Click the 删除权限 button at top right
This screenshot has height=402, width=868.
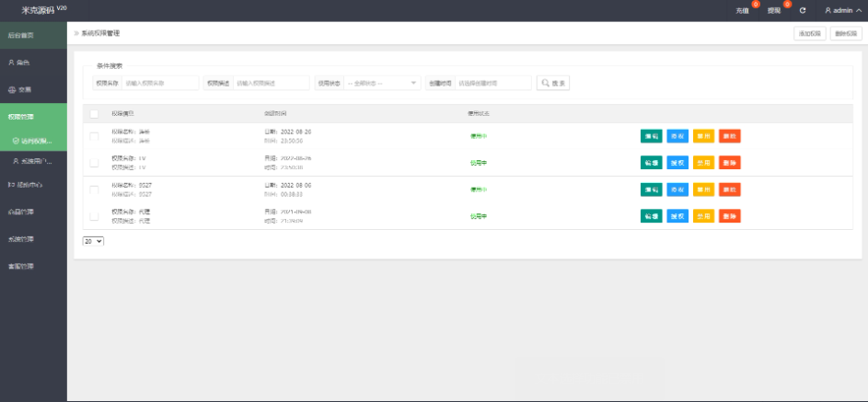coord(846,33)
